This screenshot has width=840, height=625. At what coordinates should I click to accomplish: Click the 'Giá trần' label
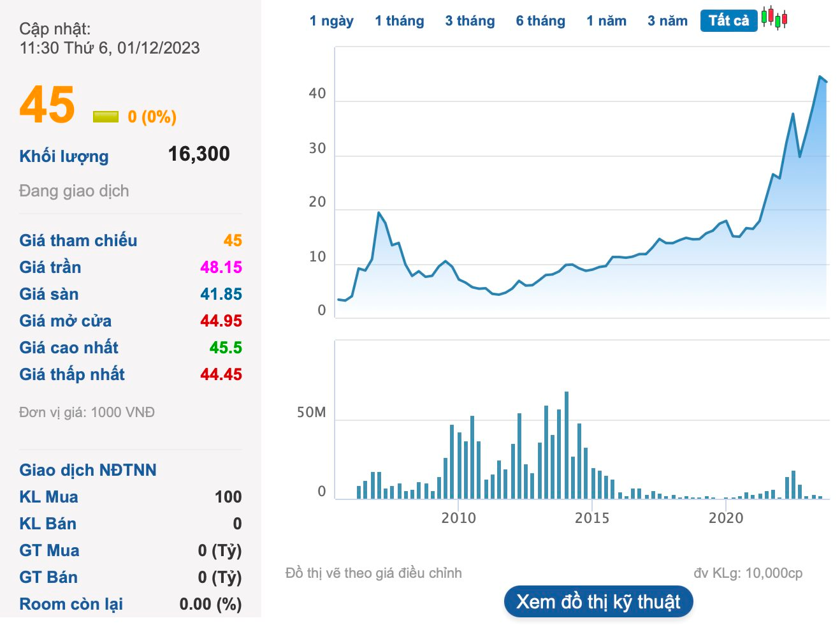coord(50,267)
